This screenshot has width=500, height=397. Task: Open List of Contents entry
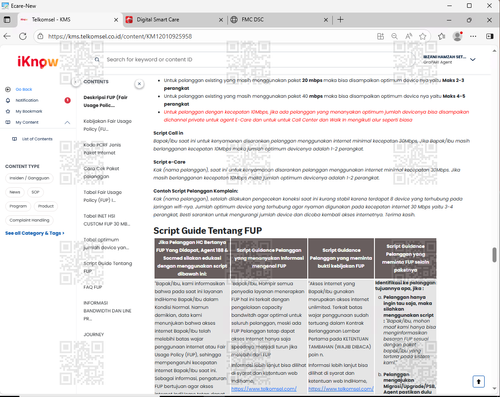tap(37, 139)
